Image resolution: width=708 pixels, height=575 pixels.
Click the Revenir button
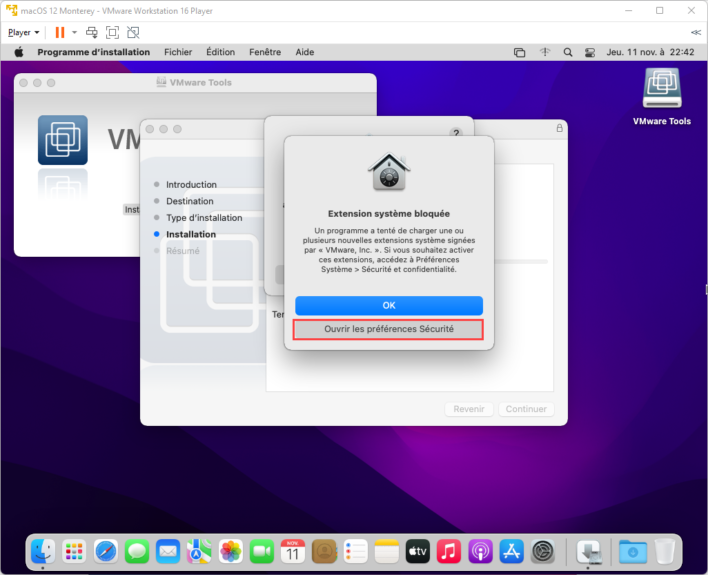pos(469,409)
